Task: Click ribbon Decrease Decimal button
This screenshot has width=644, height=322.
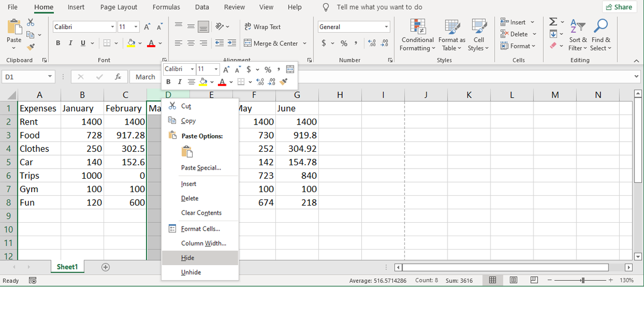Action: 384,43
